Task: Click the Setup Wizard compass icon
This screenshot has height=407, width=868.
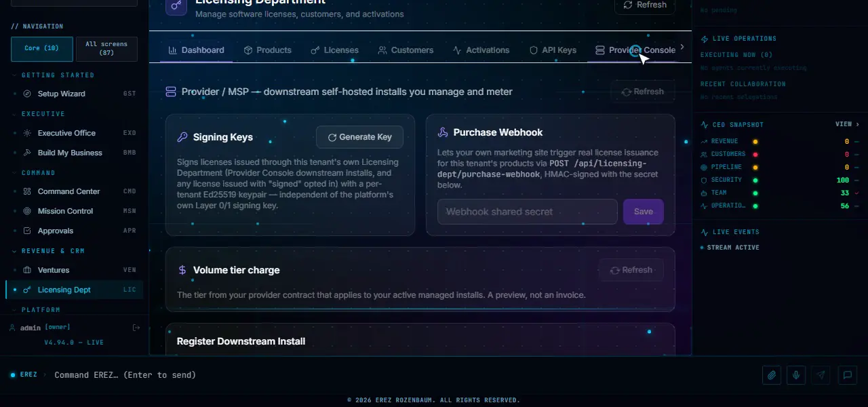Action: pyautogui.click(x=27, y=94)
